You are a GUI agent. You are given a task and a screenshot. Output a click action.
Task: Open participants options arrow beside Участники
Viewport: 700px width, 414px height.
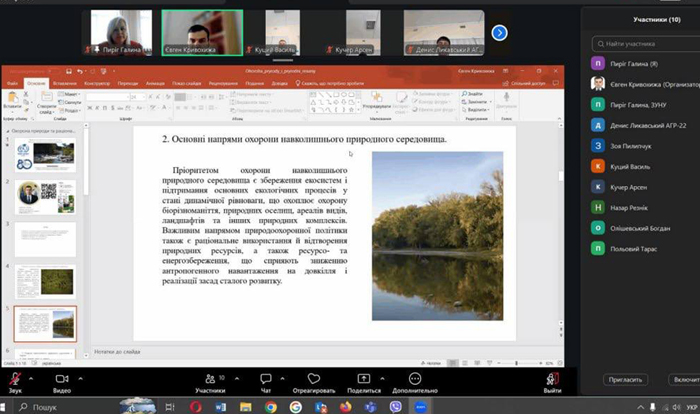[x=237, y=379]
